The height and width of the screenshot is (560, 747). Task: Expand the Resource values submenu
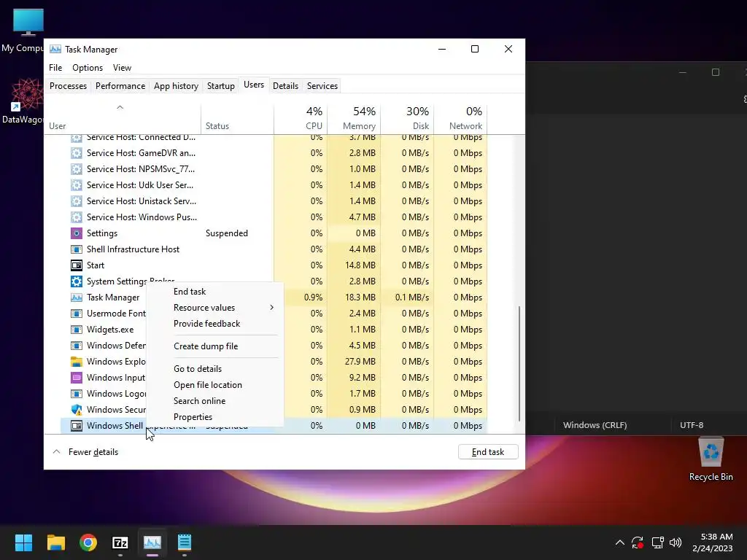pos(215,308)
